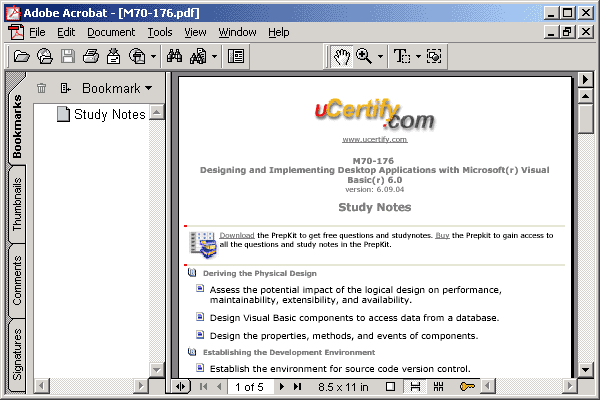
Task: Open the Zoom tool dropdown arrow
Action: point(380,57)
